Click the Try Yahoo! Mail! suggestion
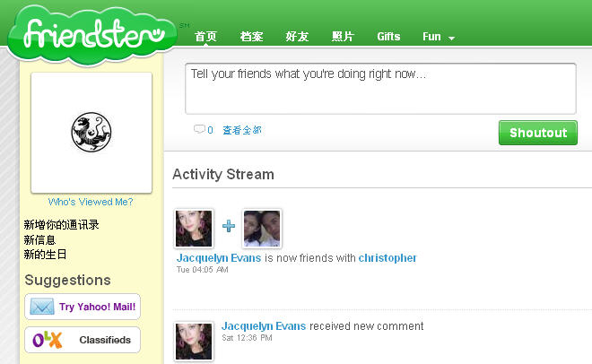This screenshot has width=592, height=364. pos(83,307)
